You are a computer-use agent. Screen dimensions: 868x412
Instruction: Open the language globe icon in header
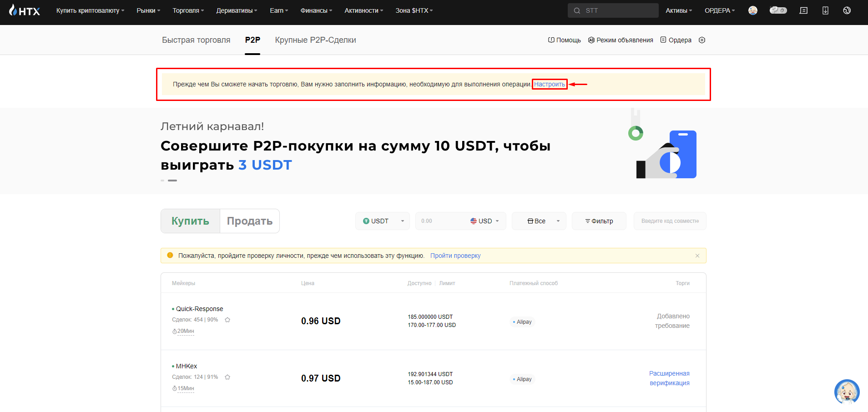pos(847,10)
